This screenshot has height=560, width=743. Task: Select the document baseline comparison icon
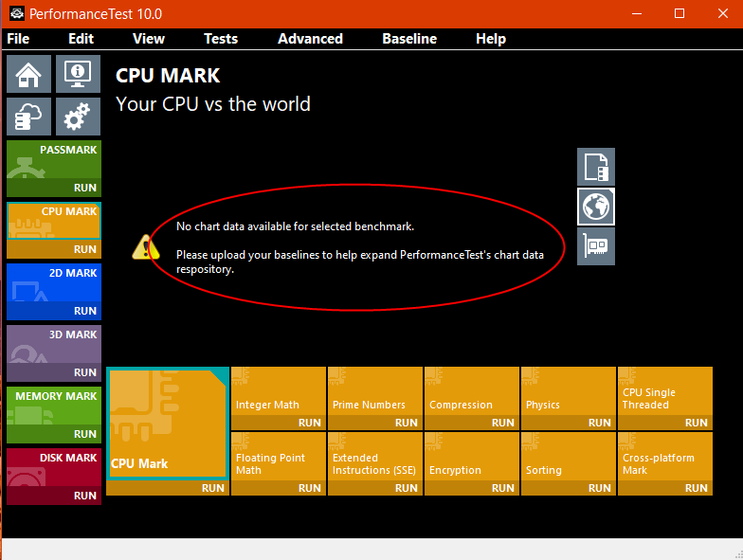pyautogui.click(x=596, y=167)
